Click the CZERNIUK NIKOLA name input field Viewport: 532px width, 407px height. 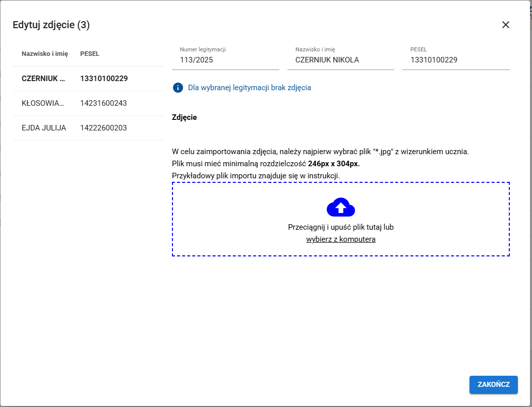point(340,60)
